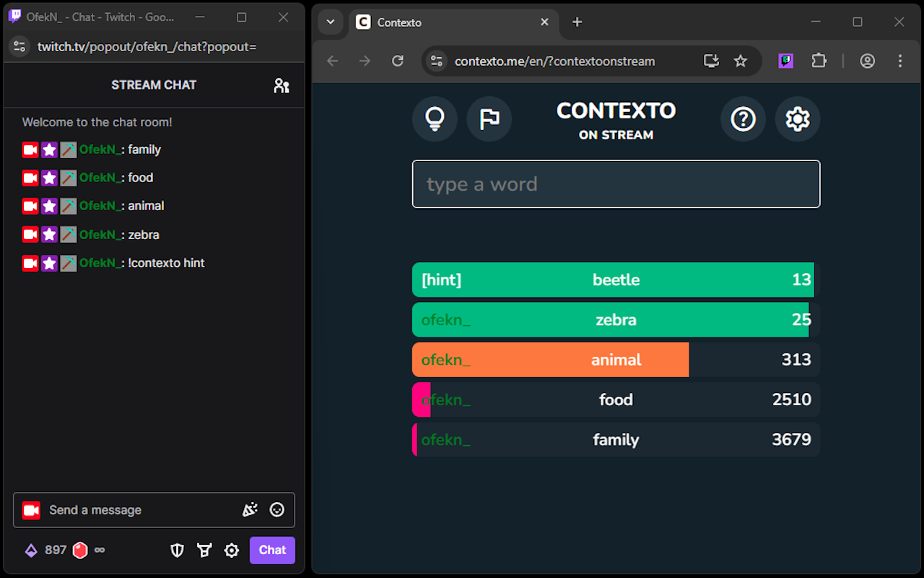924x578 pixels.
Task: Click the Twitch extension icon in Chrome toolbar
Action: point(785,61)
